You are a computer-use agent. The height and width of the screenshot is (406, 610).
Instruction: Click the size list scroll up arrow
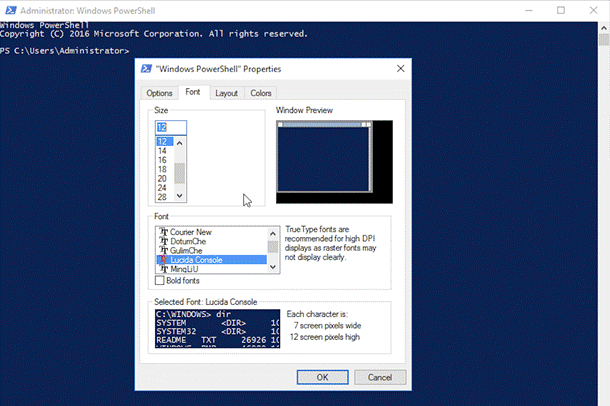tap(179, 143)
